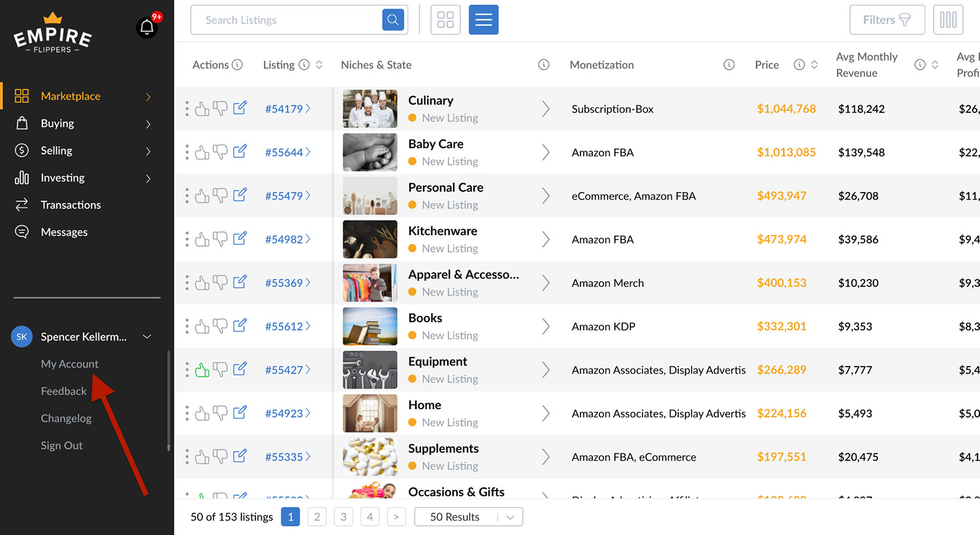Select page 1 of listings
The width and height of the screenshot is (980, 535).
291,517
